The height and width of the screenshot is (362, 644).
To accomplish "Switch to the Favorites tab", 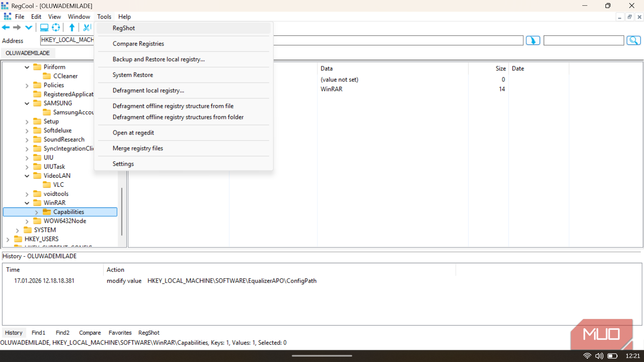I will [120, 333].
